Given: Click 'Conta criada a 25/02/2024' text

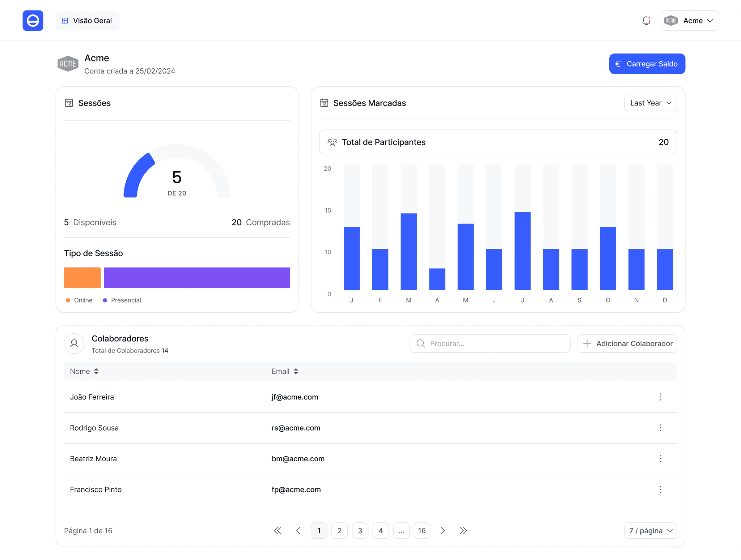Looking at the screenshot, I should click(x=130, y=71).
